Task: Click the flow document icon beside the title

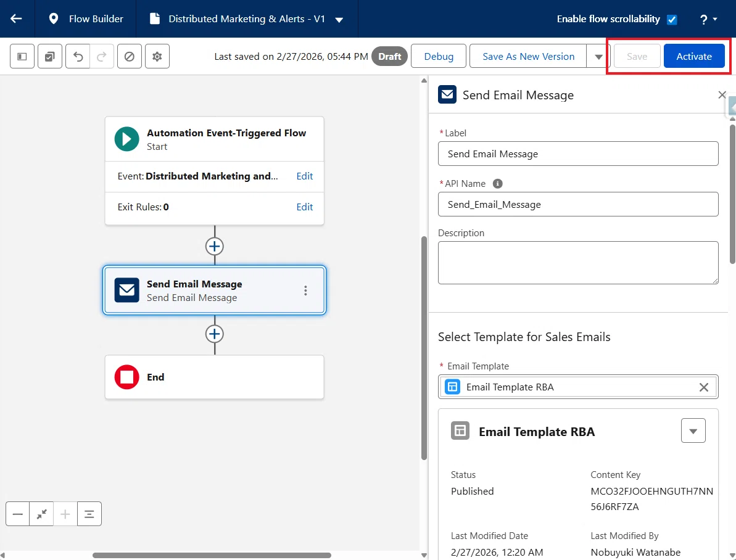Action: (154, 19)
